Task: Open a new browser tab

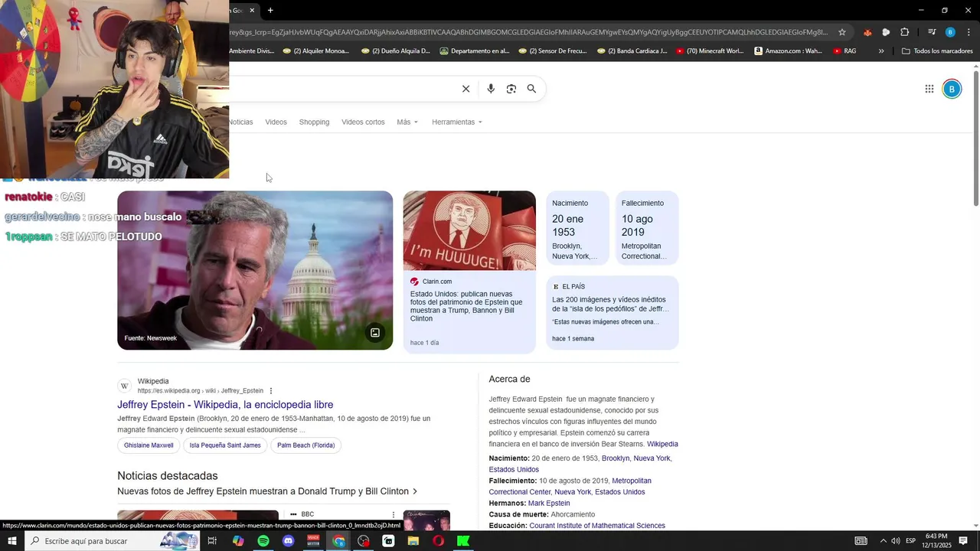Action: point(270,10)
